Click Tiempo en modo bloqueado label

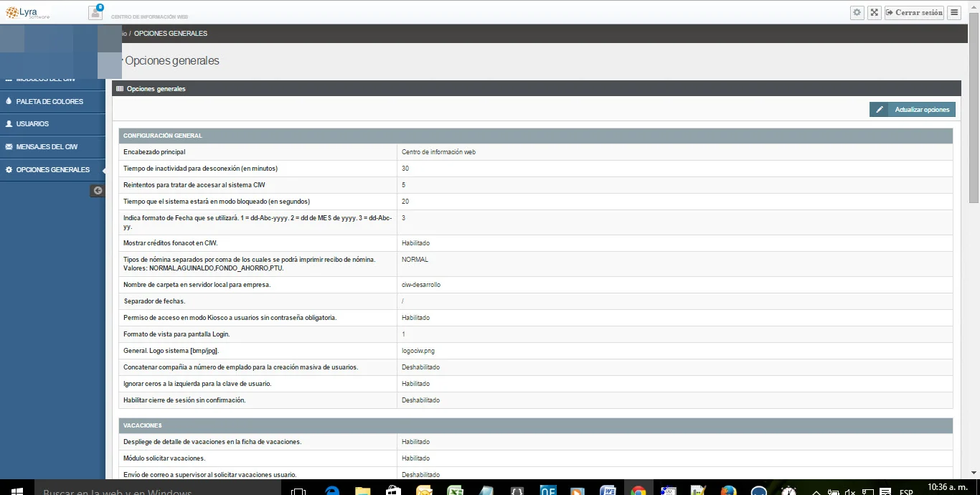point(217,202)
